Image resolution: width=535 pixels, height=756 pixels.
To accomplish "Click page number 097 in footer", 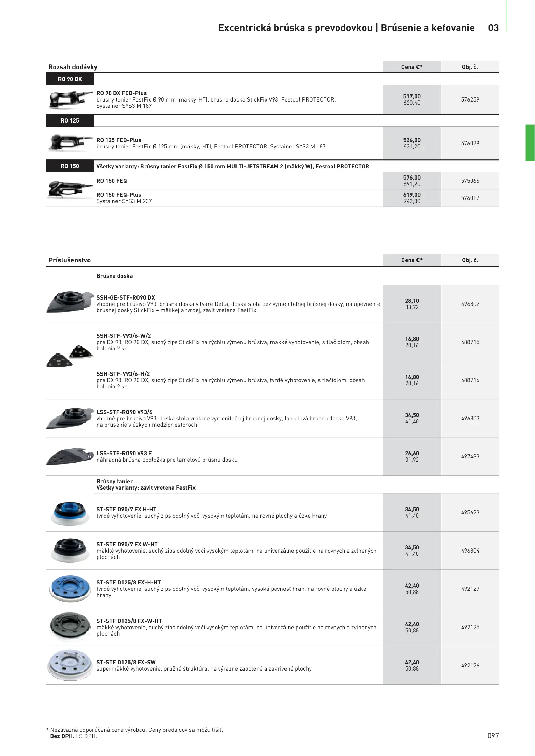I will [493, 735].
